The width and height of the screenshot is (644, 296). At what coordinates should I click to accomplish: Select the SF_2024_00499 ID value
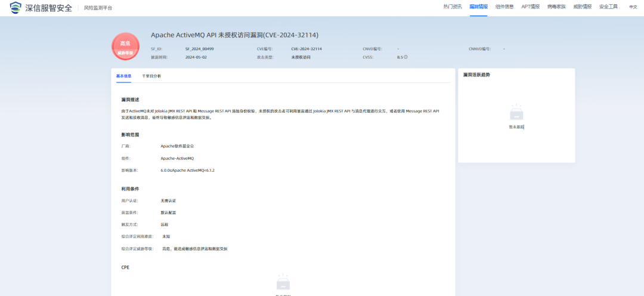[x=199, y=49]
